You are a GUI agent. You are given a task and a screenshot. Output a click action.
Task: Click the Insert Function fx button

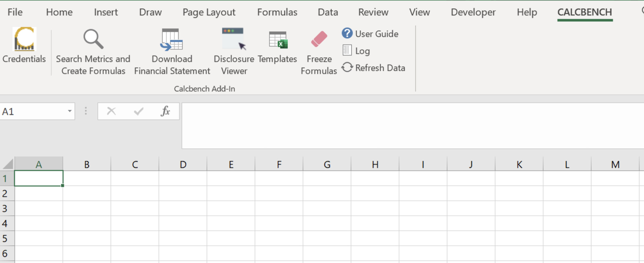click(x=165, y=111)
